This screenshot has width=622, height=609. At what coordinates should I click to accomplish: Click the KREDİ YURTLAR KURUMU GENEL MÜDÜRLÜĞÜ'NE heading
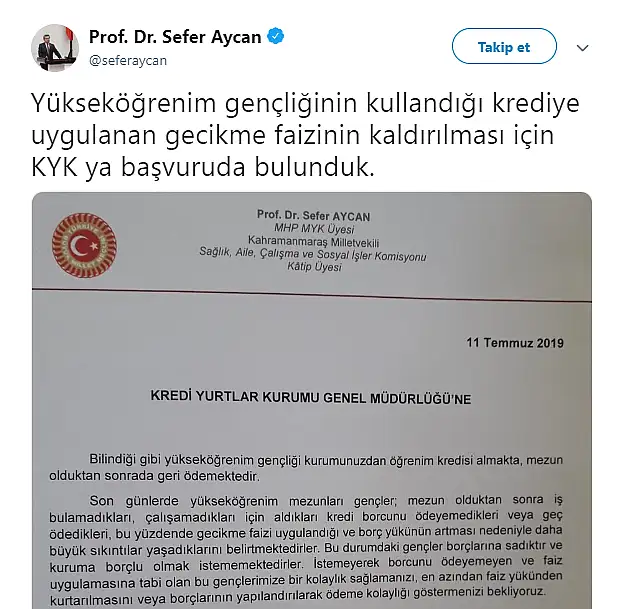coord(311,398)
